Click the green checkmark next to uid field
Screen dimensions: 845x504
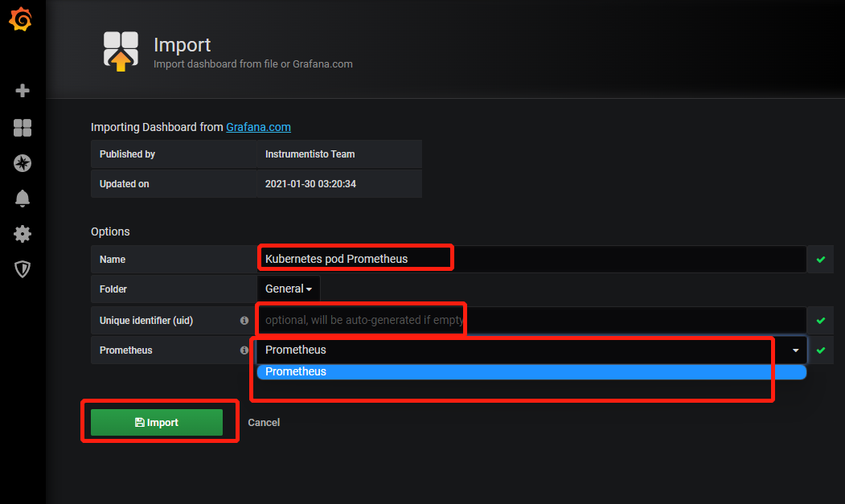tap(821, 321)
